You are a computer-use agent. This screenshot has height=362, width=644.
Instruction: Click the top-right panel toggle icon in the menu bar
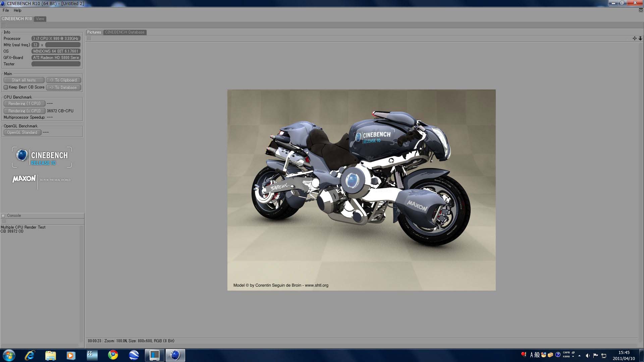[x=641, y=10]
